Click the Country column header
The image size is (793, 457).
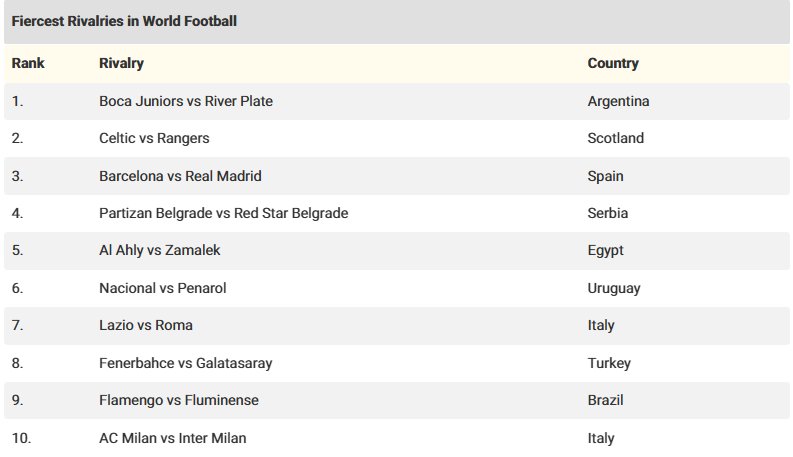click(x=612, y=63)
